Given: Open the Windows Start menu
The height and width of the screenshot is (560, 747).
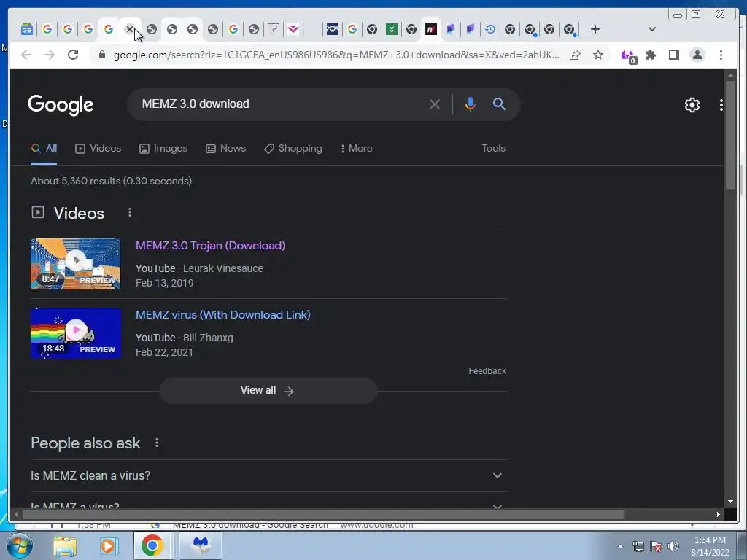Looking at the screenshot, I should point(20,545).
